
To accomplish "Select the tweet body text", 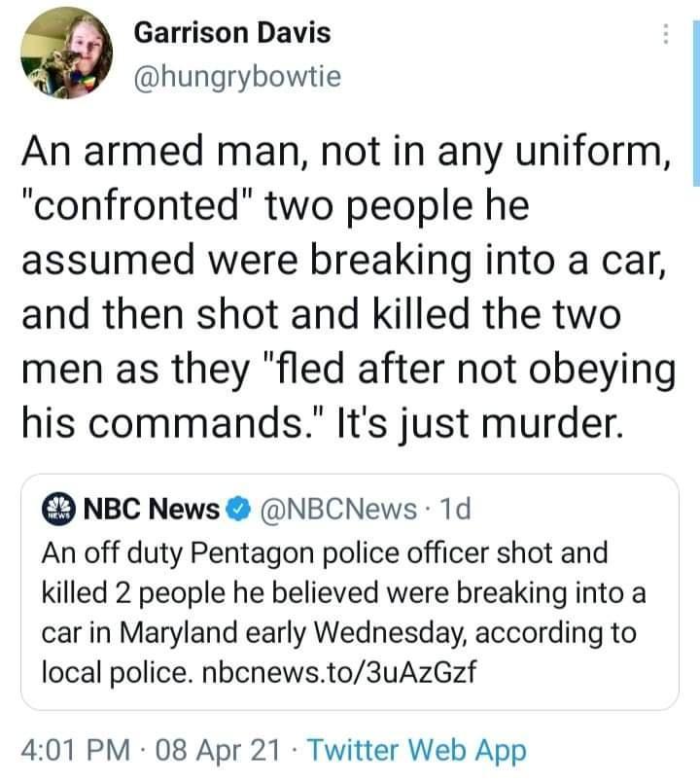I will [350, 282].
